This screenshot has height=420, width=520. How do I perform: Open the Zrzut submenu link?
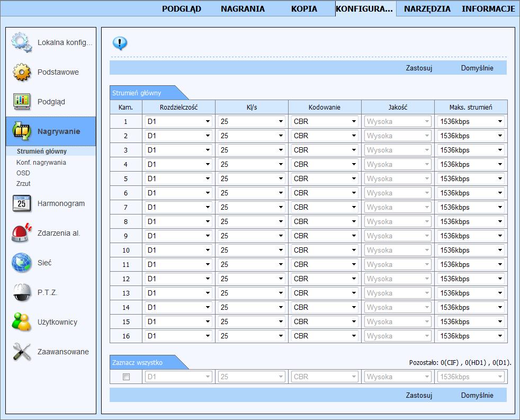coord(23,183)
